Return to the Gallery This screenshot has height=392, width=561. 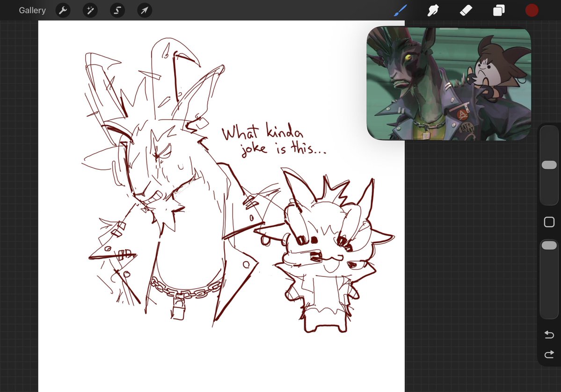[32, 10]
